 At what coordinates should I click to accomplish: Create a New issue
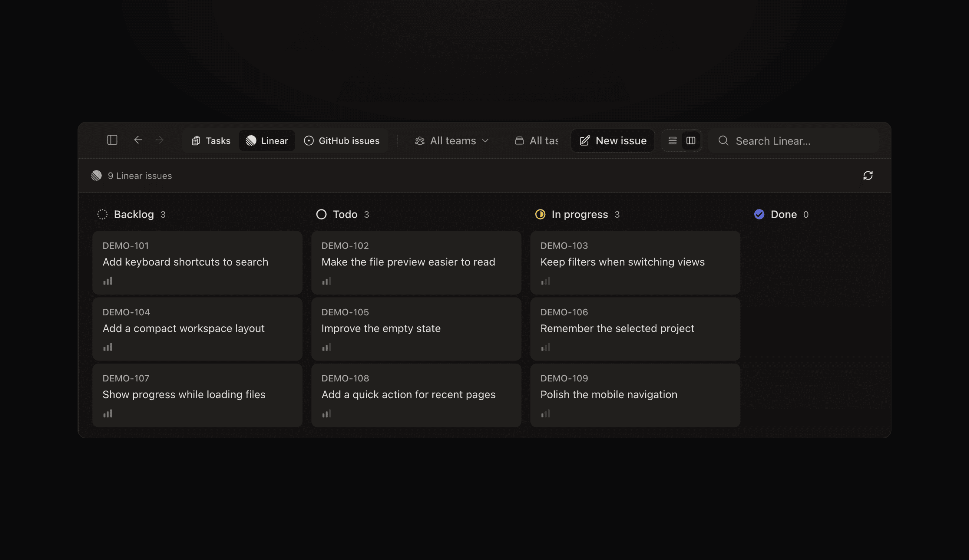613,141
